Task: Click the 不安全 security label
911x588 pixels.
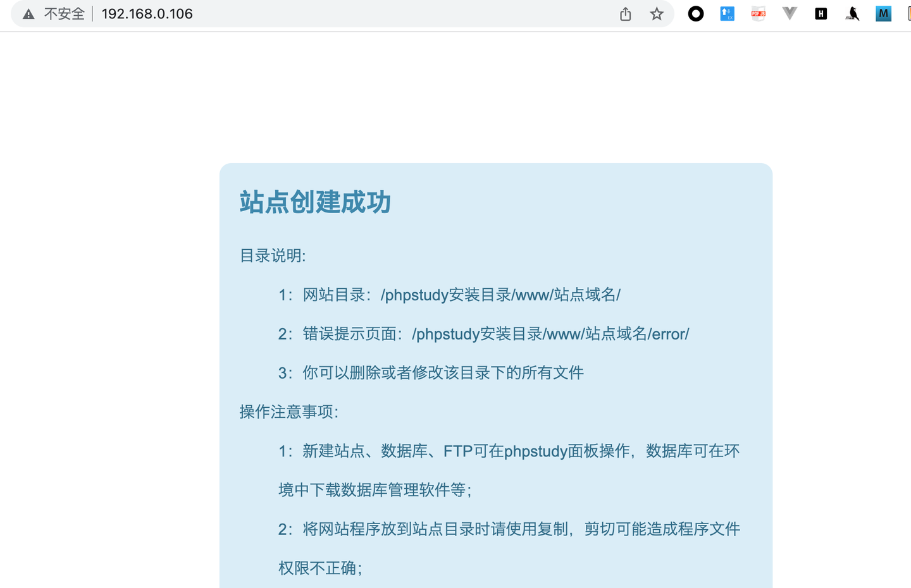Action: pos(63,13)
